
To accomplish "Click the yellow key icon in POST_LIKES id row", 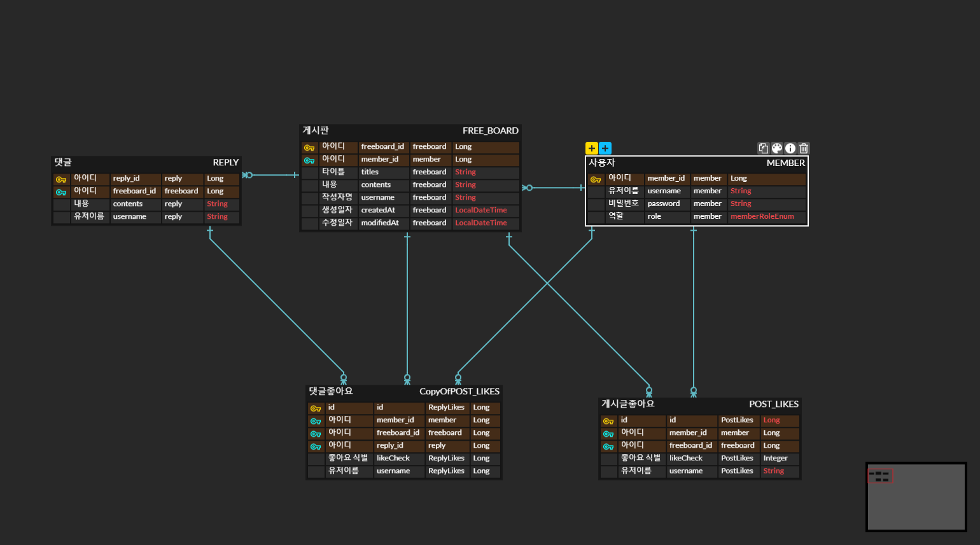I will click(x=608, y=421).
